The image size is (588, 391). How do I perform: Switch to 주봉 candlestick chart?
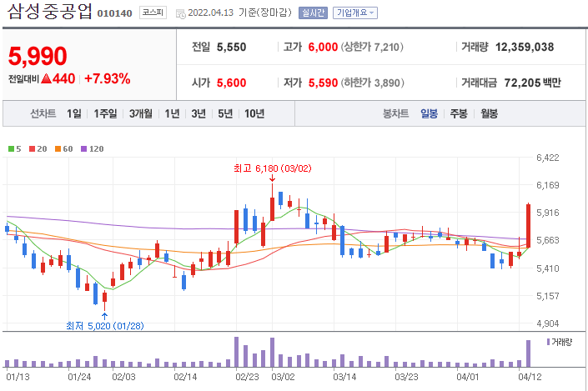tap(459, 113)
